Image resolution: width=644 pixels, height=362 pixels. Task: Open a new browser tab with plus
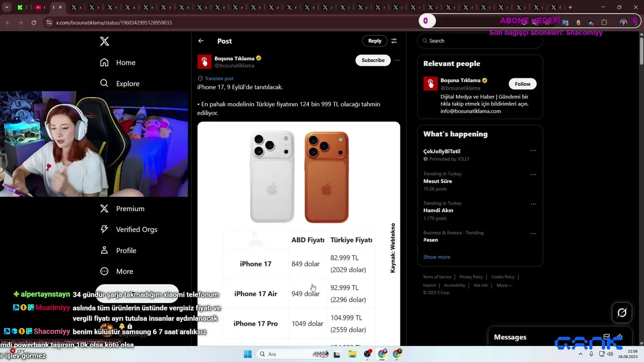click(x=570, y=8)
